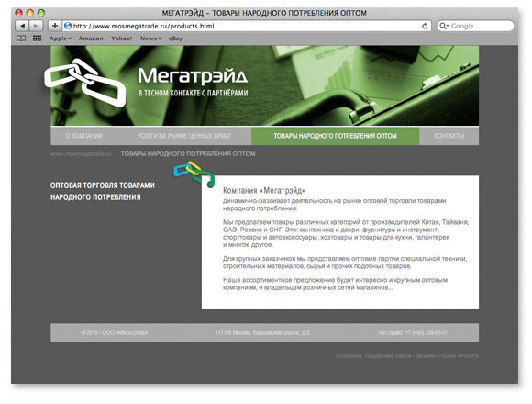The height and width of the screenshot is (404, 532).
Task: Select ТОВАРЫ НАРОДНОГО ПОТРЕБЛЕНИЯ ОПТОМ tab
Action: click(335, 136)
